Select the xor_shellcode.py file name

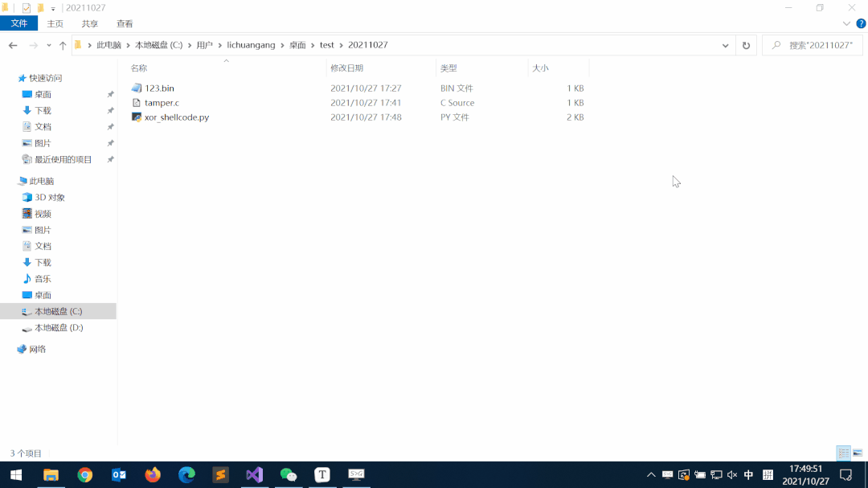tap(177, 117)
